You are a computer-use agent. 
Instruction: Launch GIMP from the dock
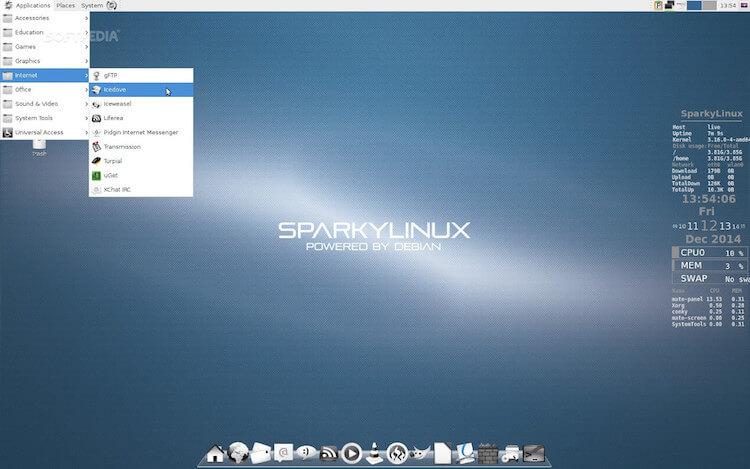pyautogui.click(x=419, y=452)
